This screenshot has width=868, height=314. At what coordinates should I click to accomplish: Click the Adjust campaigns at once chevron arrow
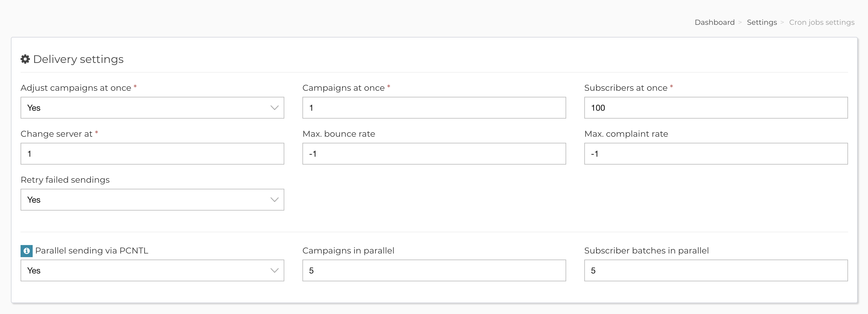point(275,108)
